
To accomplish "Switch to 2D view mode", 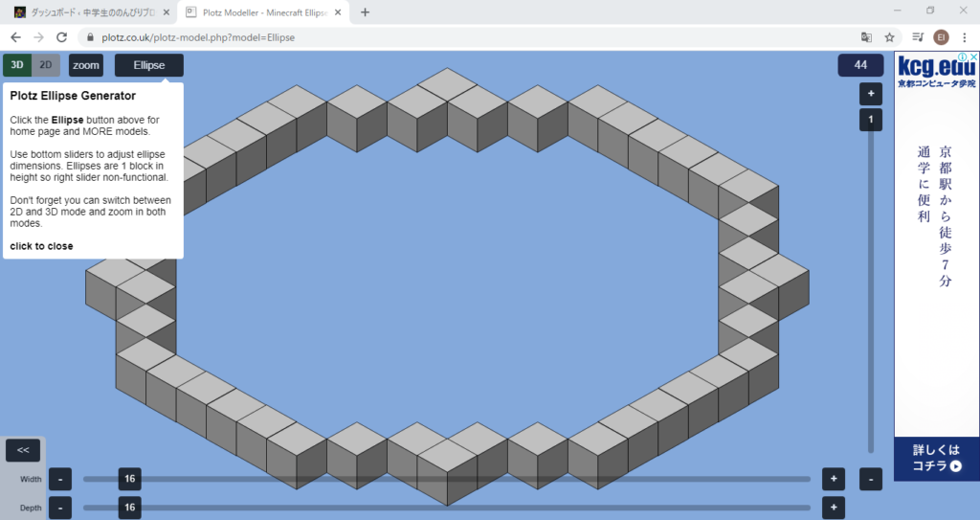I will pos(46,65).
